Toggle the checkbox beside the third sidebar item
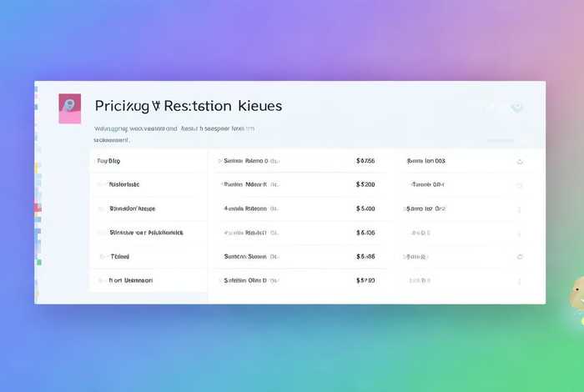Image resolution: width=584 pixels, height=392 pixels. click(x=101, y=209)
